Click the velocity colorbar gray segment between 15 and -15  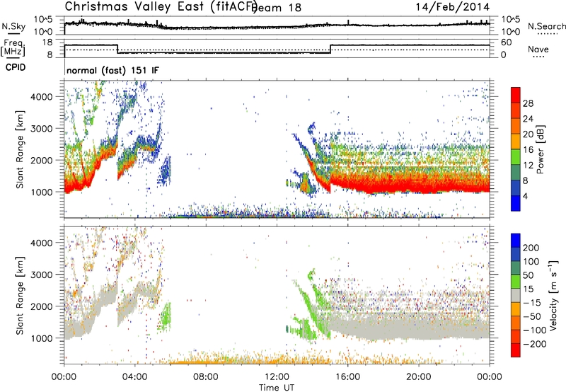click(x=516, y=296)
